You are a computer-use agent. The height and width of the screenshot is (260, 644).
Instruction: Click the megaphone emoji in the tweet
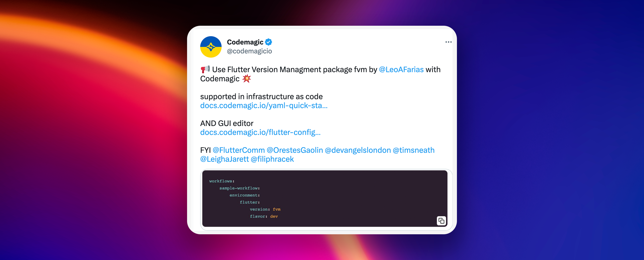coord(205,69)
